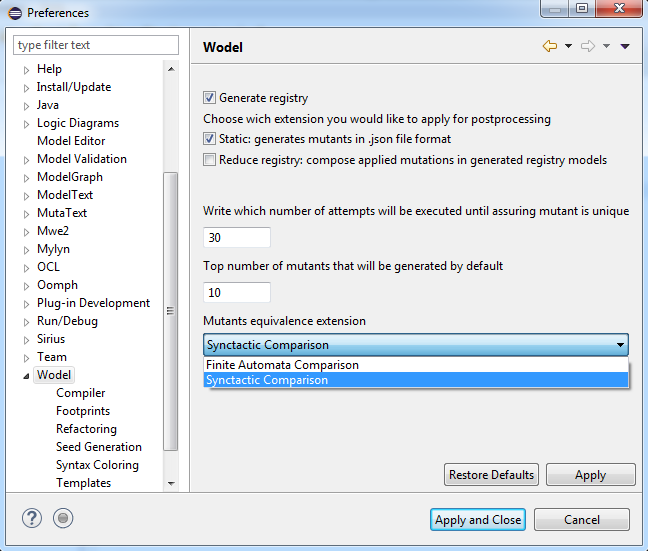Expand the Plug-in Development tree node

pyautogui.click(x=26, y=304)
